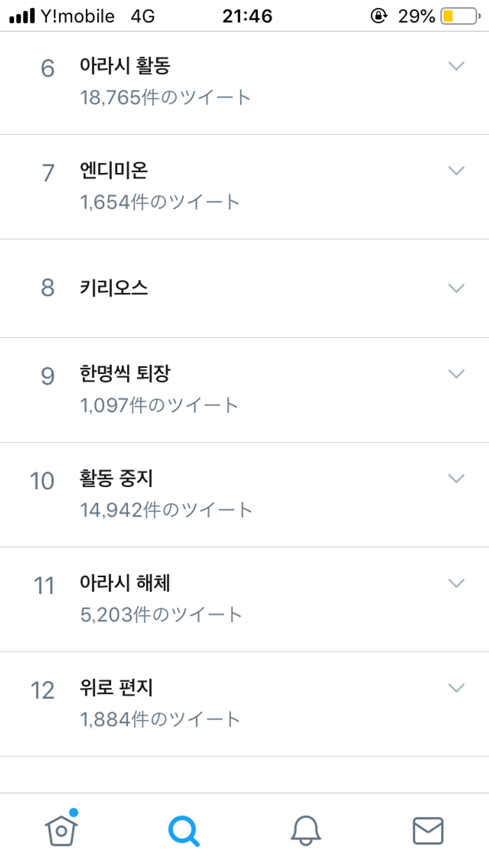
Task: Select the 5,203件のツイート count text
Action: 161,614
